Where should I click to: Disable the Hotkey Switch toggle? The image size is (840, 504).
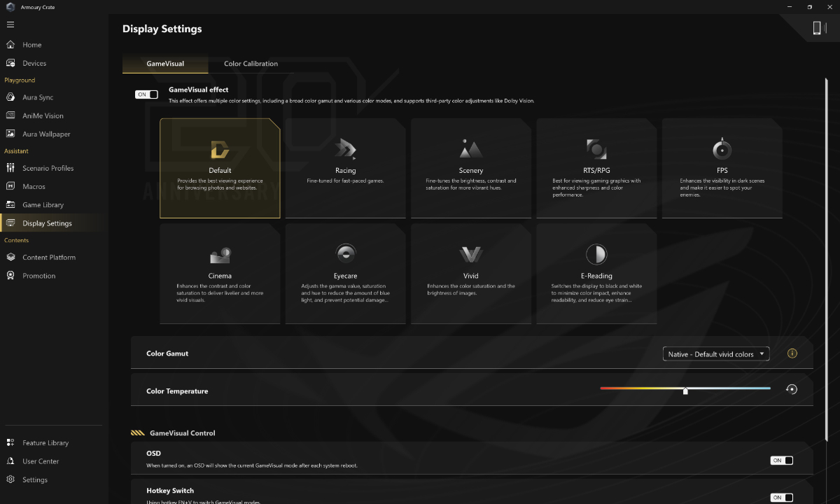[x=782, y=498]
